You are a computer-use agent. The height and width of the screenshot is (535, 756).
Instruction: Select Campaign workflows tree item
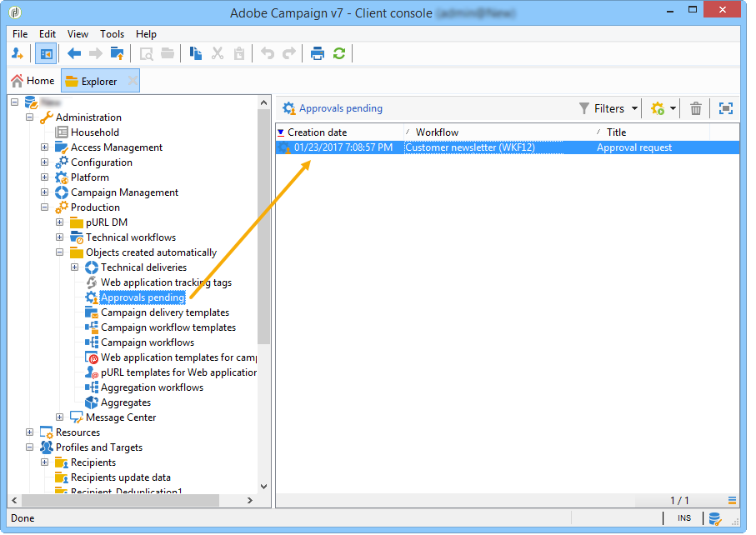point(148,342)
